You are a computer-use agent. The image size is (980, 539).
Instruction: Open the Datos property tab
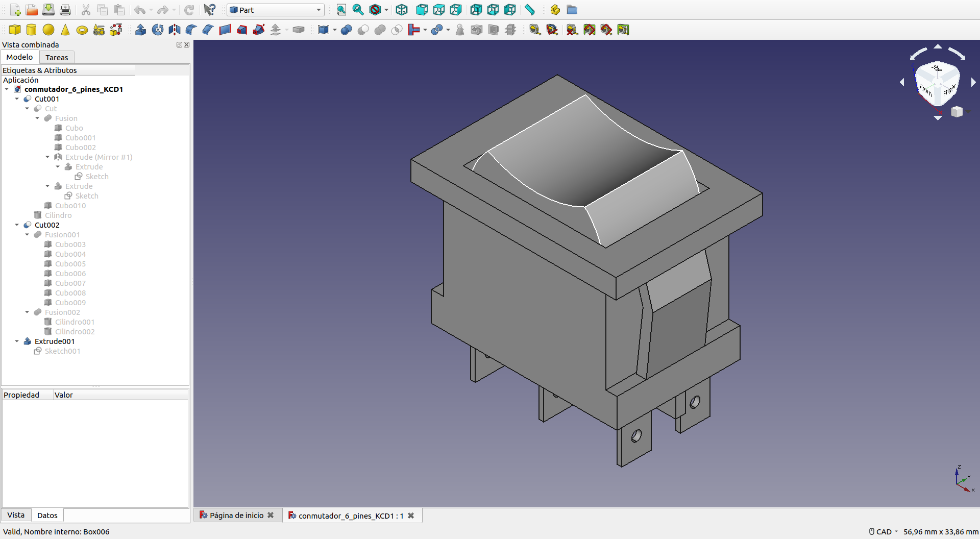47,516
